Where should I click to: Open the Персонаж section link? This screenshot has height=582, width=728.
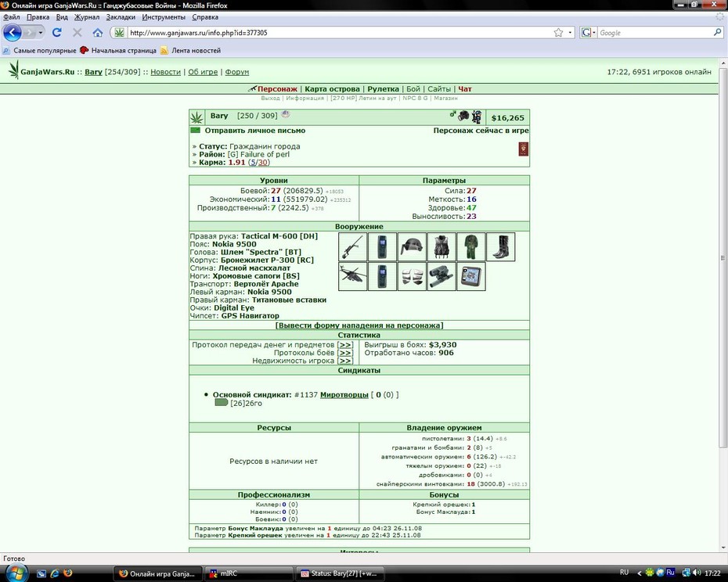(277, 88)
